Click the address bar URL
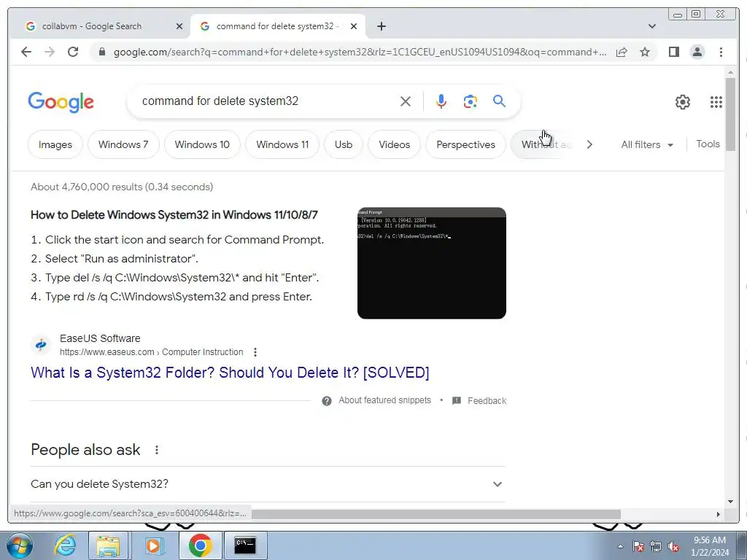 (360, 52)
